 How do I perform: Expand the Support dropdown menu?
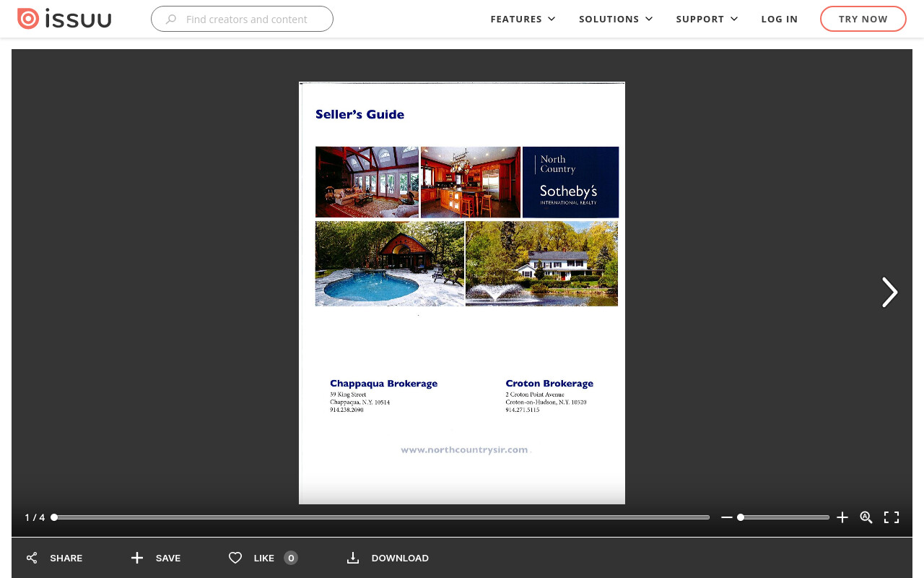click(x=707, y=19)
